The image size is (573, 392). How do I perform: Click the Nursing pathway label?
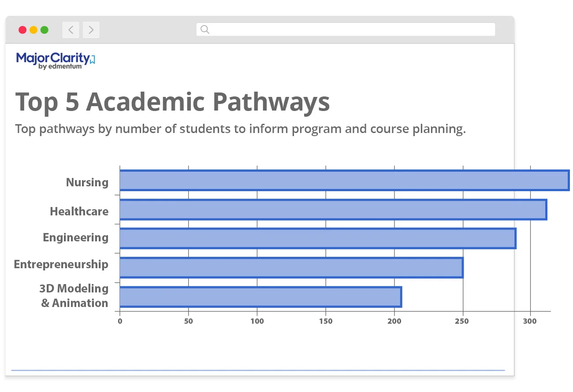click(87, 182)
